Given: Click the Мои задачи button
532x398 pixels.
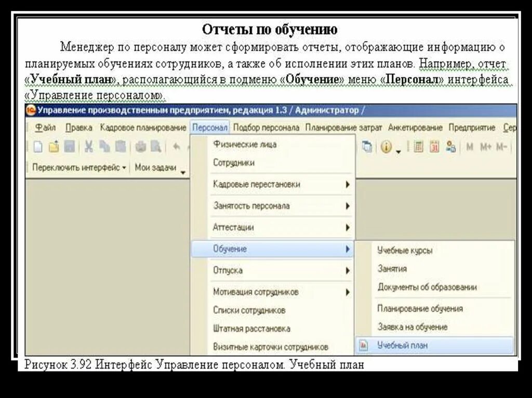Looking at the screenshot, I should pyautogui.click(x=155, y=167).
